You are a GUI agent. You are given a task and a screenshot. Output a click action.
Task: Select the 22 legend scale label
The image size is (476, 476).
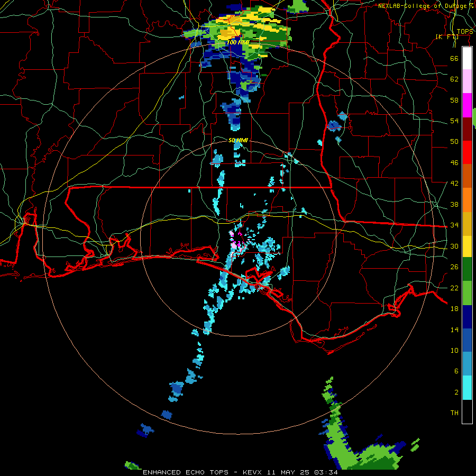454,288
